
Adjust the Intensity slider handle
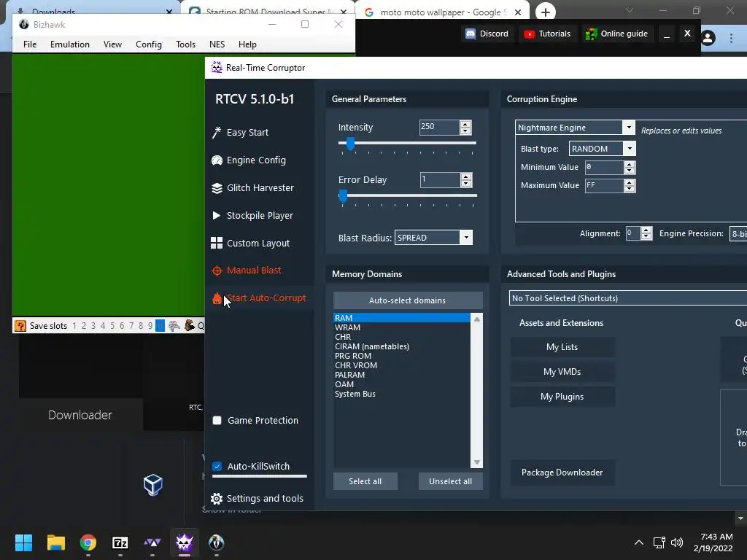351,144
